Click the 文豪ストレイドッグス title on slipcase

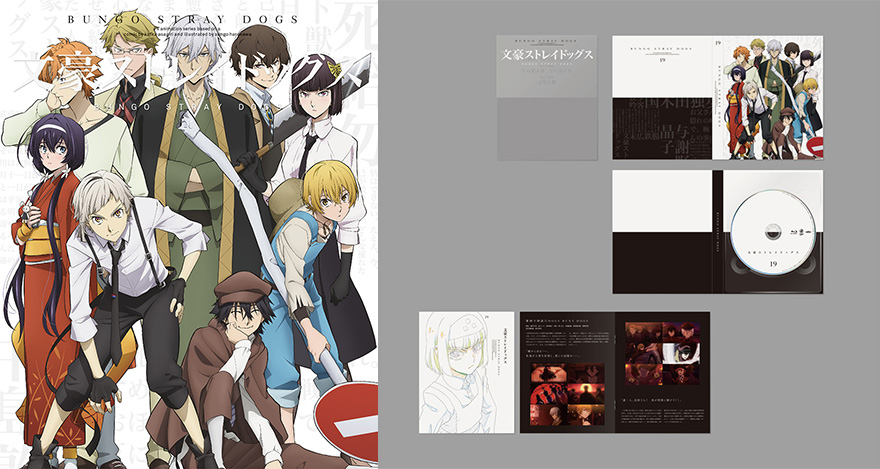point(547,56)
